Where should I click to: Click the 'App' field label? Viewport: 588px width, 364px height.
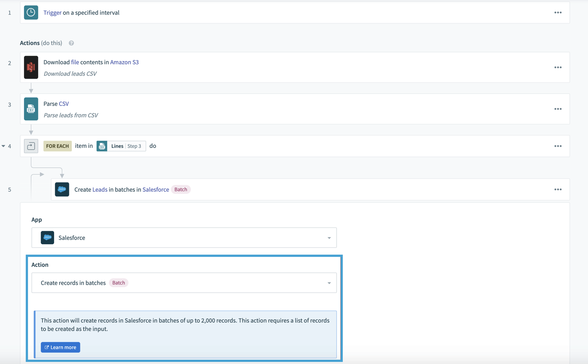click(x=37, y=220)
